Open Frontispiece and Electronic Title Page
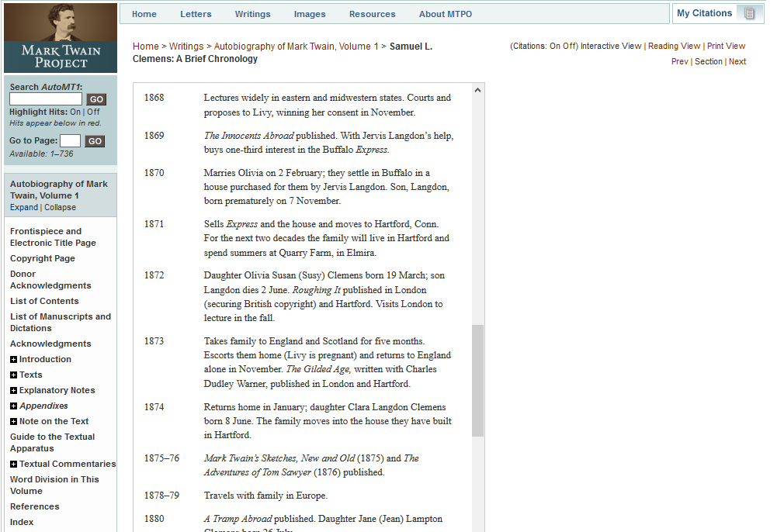This screenshot has height=532, width=784. pos(53,237)
